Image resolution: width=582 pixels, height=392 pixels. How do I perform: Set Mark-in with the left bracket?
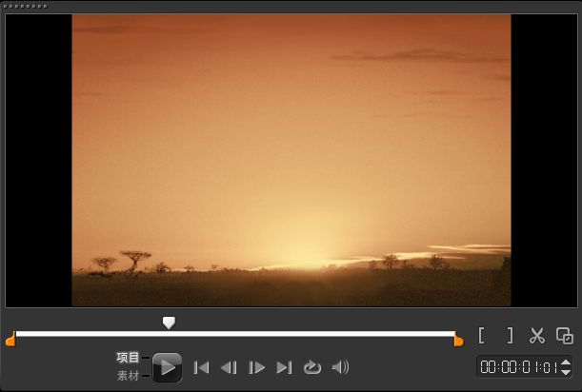click(481, 336)
